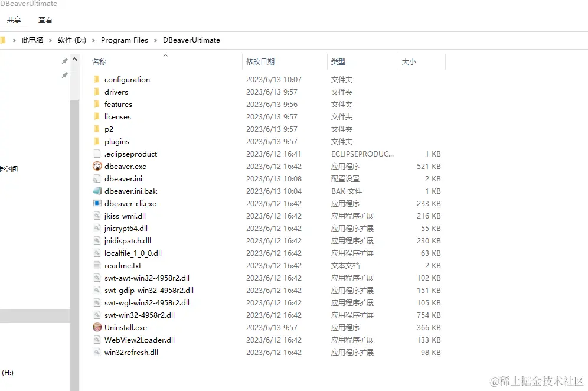Image resolution: width=588 pixels, height=391 pixels.
Task: Expand the chevron before 此电脑 breadcrumb
Action: pos(14,40)
